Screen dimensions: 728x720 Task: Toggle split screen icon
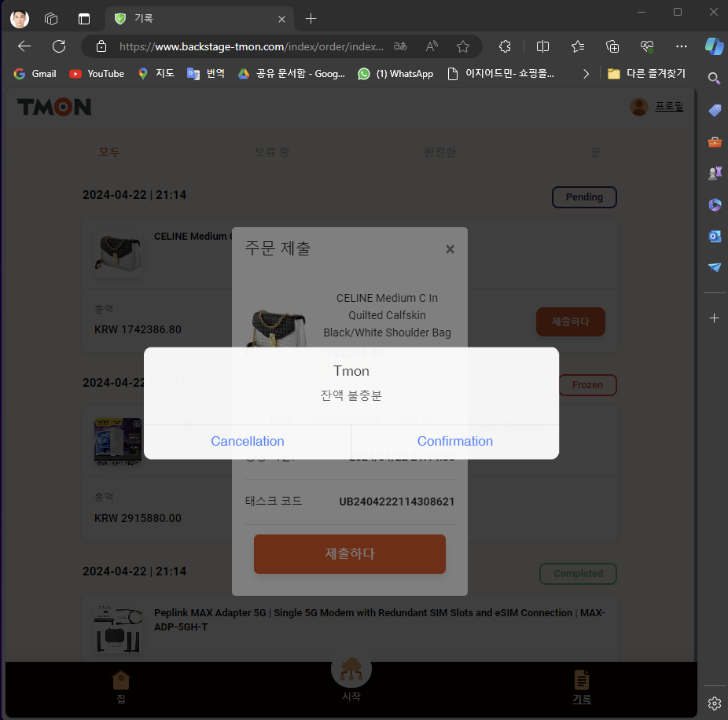542,46
